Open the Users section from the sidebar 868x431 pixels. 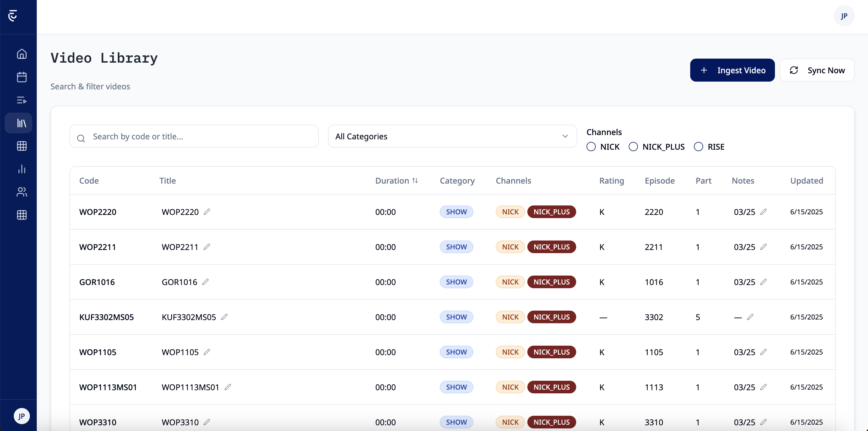[x=22, y=193]
